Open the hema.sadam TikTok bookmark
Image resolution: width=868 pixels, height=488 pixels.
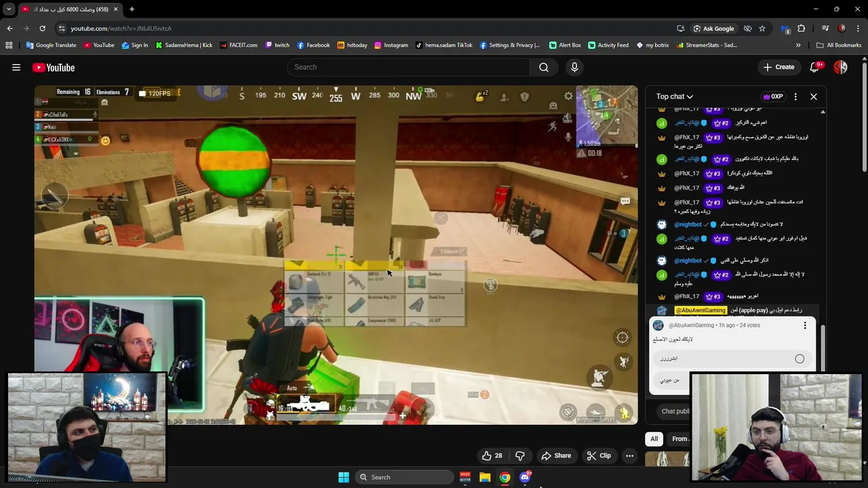(443, 45)
